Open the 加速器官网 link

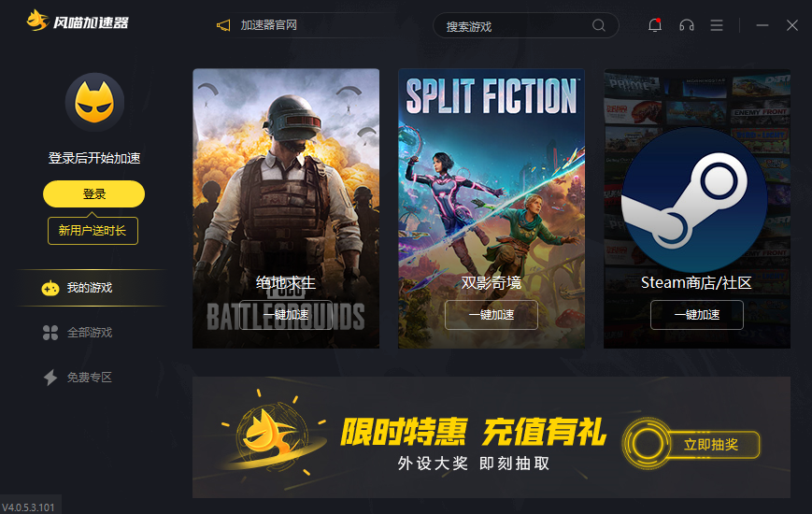(269, 25)
